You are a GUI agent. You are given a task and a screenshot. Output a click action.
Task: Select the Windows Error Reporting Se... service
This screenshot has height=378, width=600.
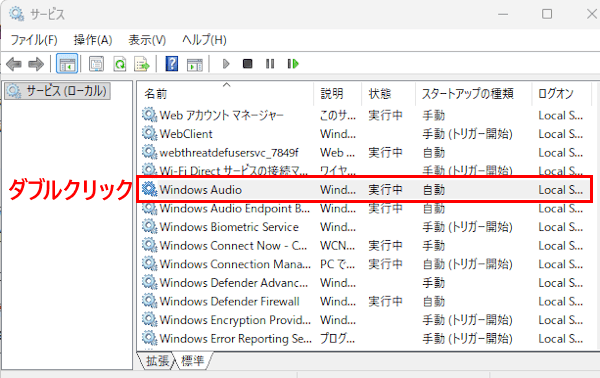click(x=235, y=338)
